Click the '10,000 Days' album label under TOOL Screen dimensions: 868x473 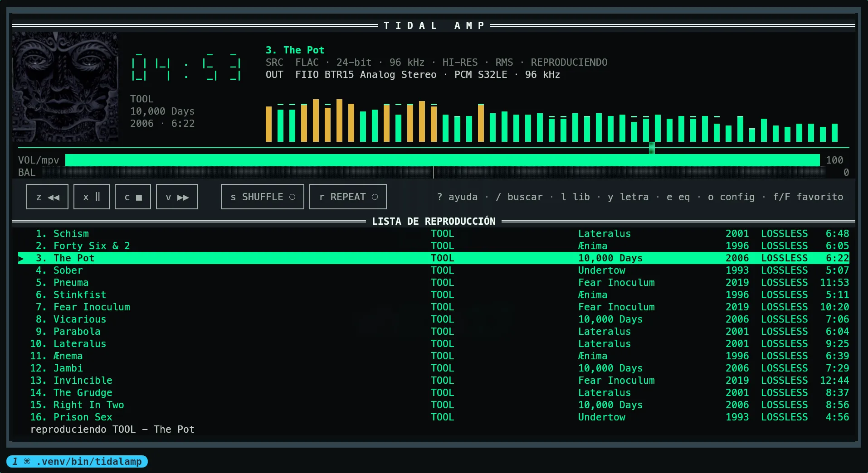pyautogui.click(x=162, y=111)
